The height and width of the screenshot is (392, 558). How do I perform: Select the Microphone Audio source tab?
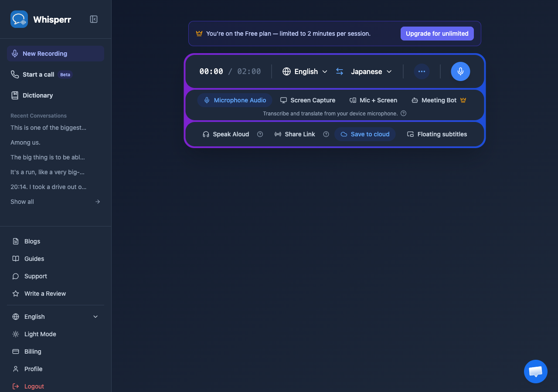[x=235, y=100]
